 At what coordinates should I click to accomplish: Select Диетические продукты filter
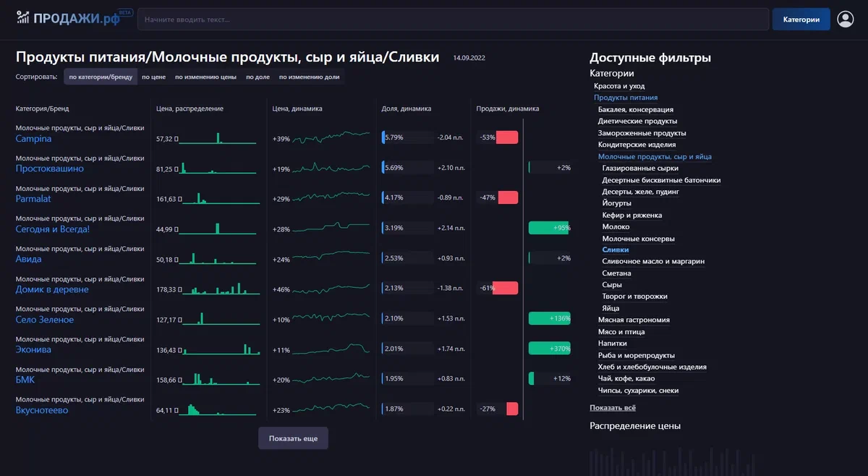637,121
